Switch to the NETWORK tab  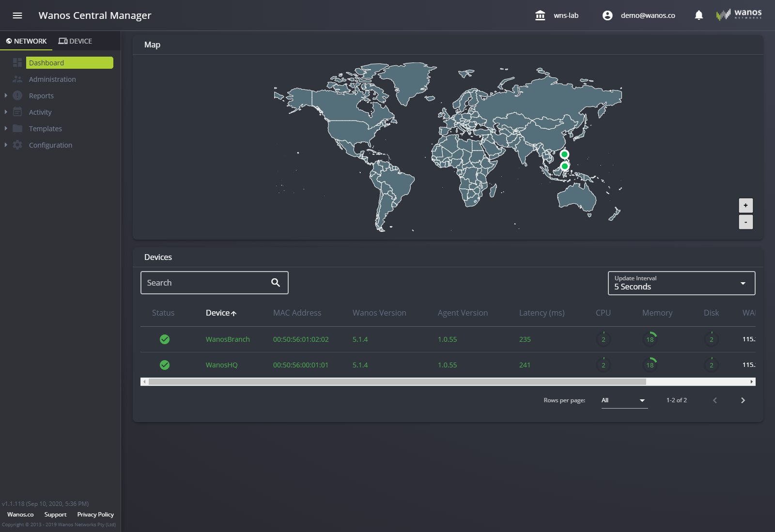(x=26, y=41)
